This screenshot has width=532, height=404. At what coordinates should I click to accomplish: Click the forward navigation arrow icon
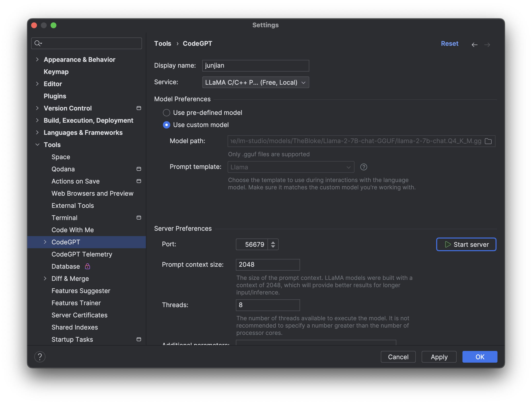point(487,45)
